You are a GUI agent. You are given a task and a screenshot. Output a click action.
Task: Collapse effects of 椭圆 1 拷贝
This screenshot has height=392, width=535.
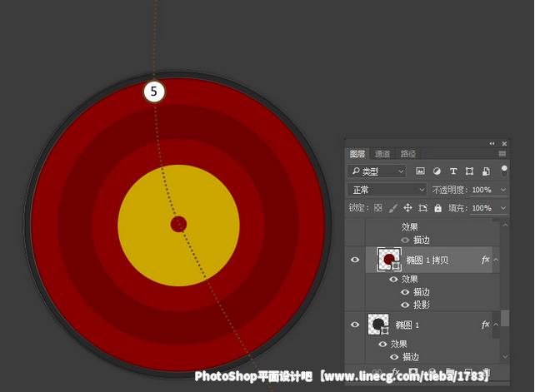tap(496, 260)
